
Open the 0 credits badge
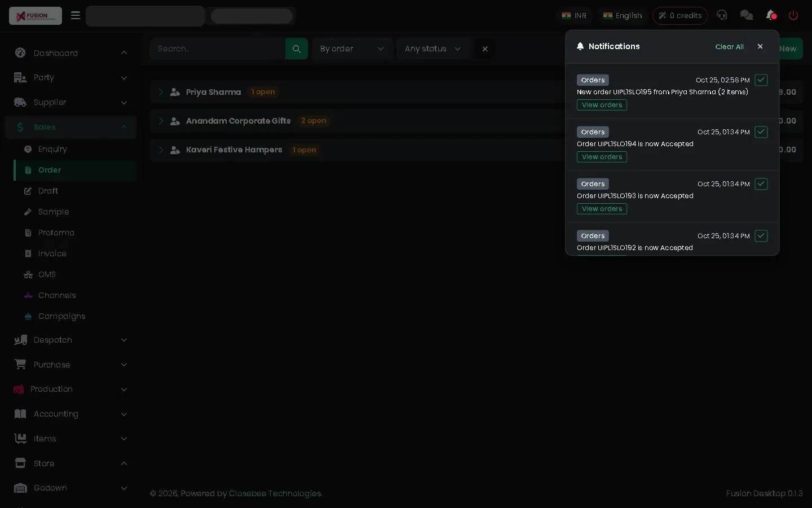point(680,16)
